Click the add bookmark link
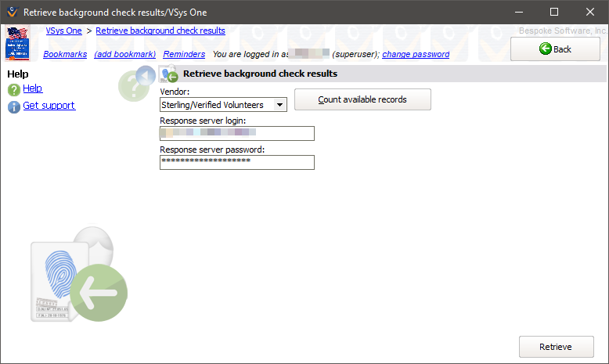Image resolution: width=609 pixels, height=364 pixels. pos(125,55)
